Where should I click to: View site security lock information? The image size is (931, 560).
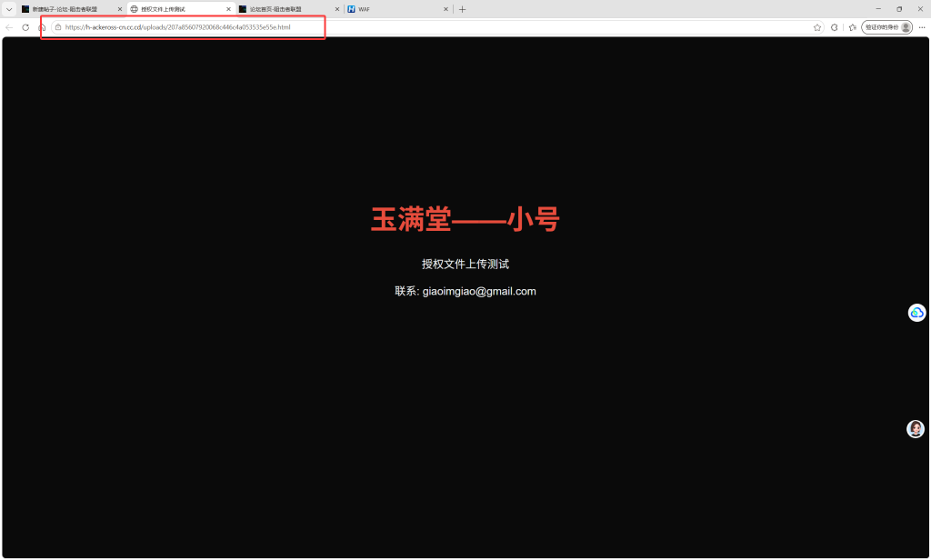click(58, 27)
